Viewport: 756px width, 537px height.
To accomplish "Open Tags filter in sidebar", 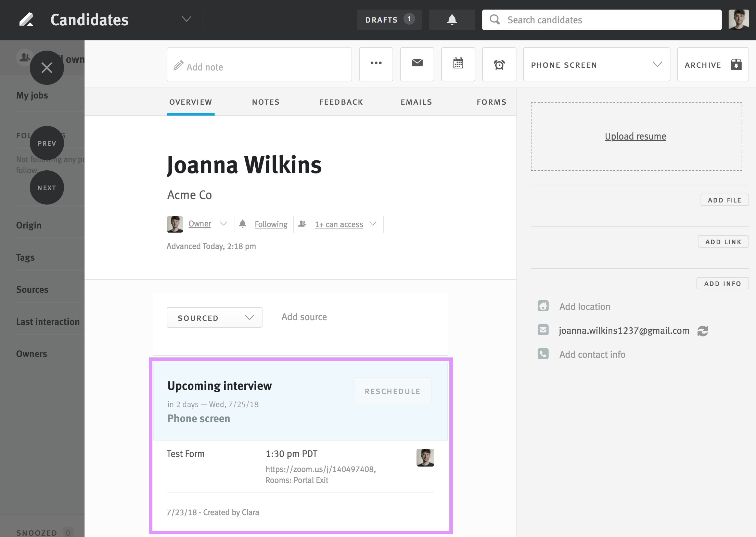I will pos(25,257).
